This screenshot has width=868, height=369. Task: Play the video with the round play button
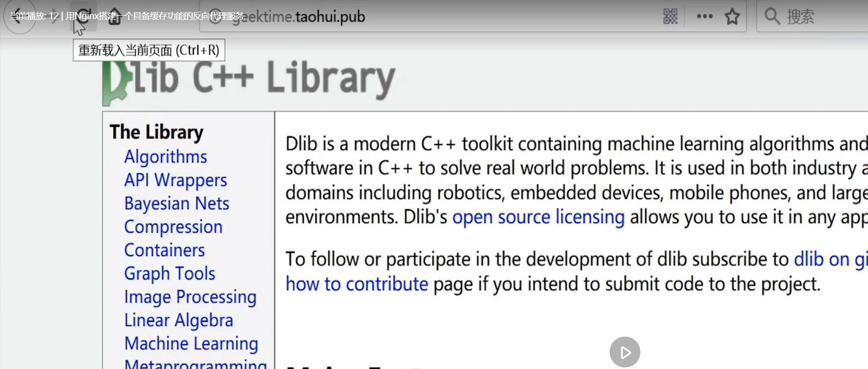(625, 352)
